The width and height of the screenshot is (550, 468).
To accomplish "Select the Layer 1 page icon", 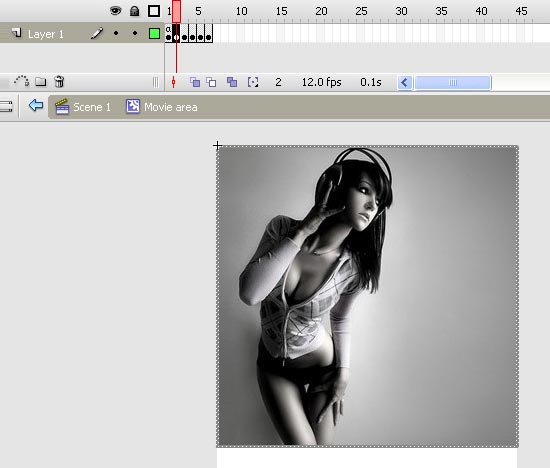I will pos(16,33).
